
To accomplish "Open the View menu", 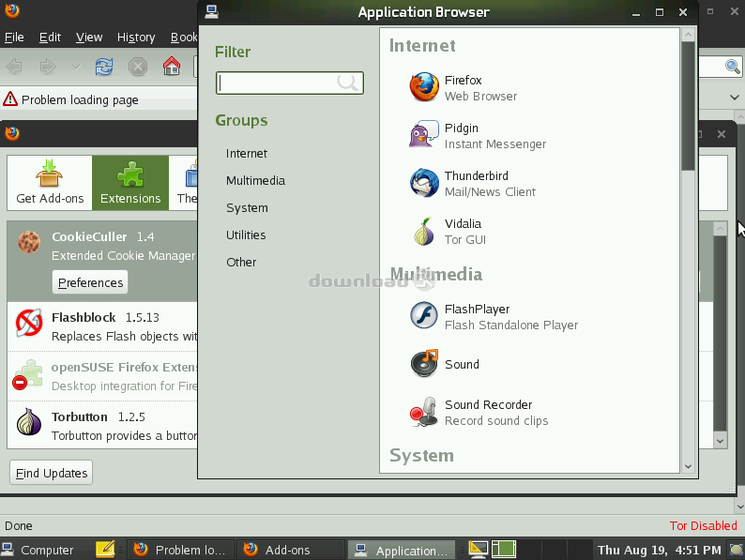I will click(x=89, y=38).
